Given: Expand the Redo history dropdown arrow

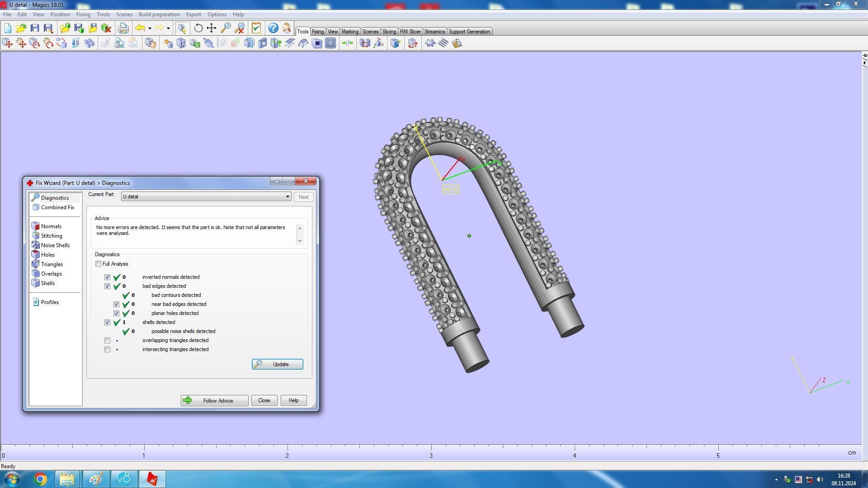Looking at the screenshot, I should [168, 28].
